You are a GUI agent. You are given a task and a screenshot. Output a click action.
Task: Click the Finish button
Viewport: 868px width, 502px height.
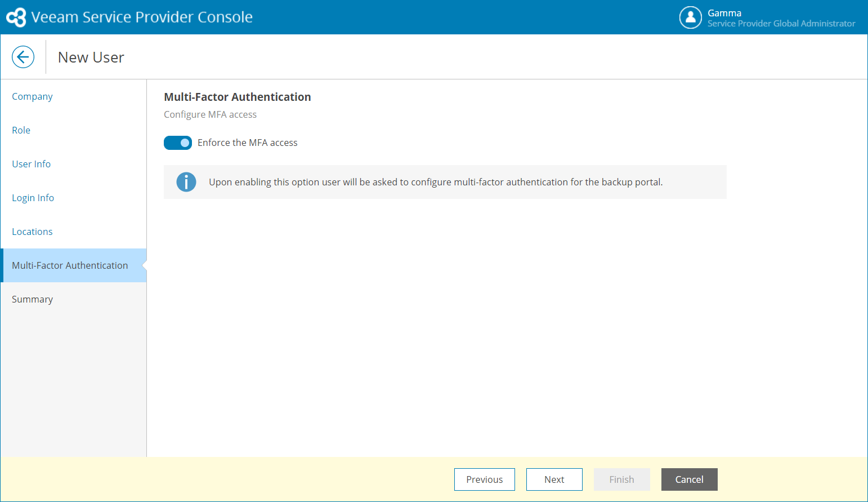[x=621, y=479]
